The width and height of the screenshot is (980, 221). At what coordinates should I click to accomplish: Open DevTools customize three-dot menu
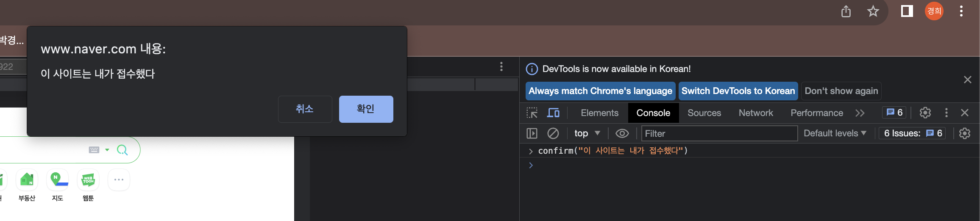point(947,113)
